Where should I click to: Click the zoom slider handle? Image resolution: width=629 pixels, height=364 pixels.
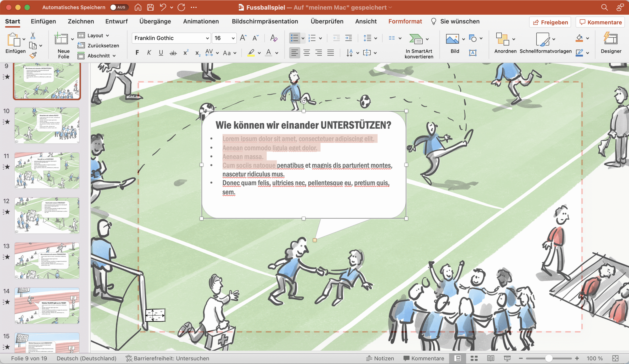pyautogui.click(x=548, y=358)
